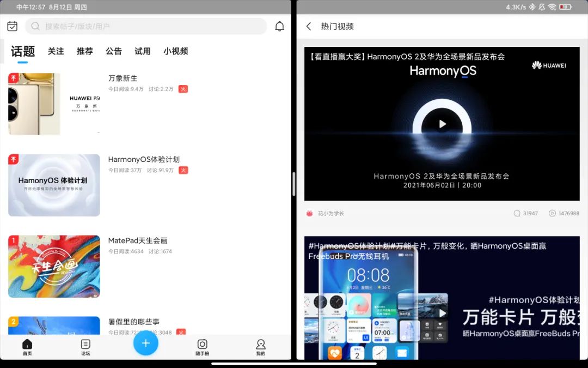This screenshot has width=588, height=368.
Task: Click 今日阅读:9.4万 under 万象新生
Action: tap(126, 89)
